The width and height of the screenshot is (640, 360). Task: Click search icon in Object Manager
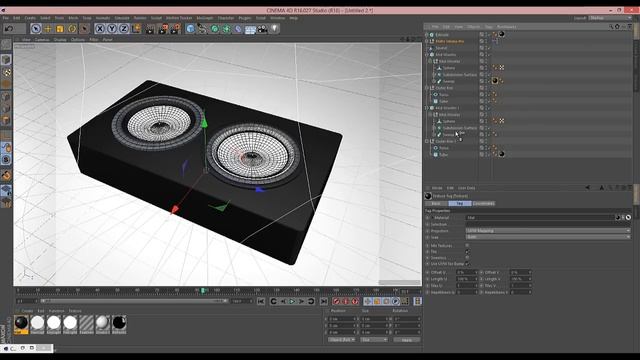(x=611, y=27)
